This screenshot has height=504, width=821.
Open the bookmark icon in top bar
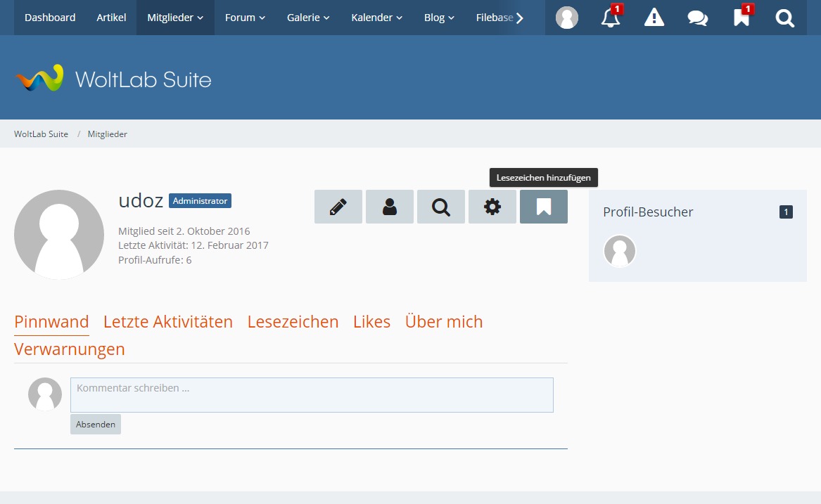pos(742,18)
